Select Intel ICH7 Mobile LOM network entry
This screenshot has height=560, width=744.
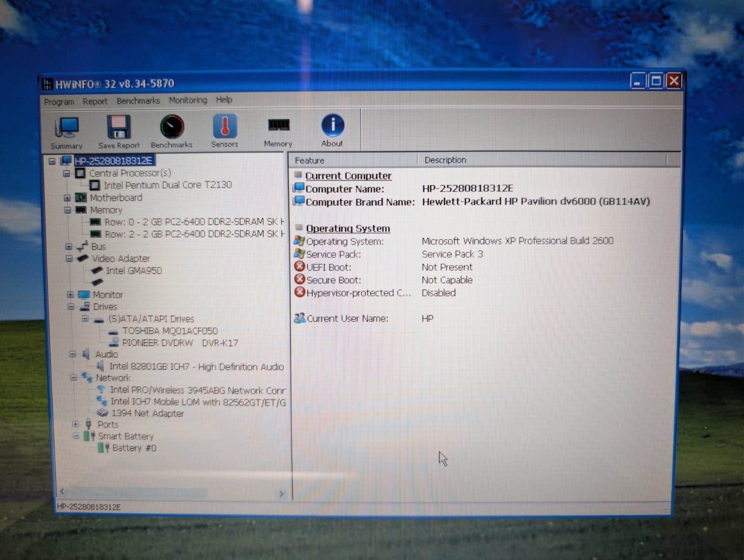pyautogui.click(x=198, y=401)
